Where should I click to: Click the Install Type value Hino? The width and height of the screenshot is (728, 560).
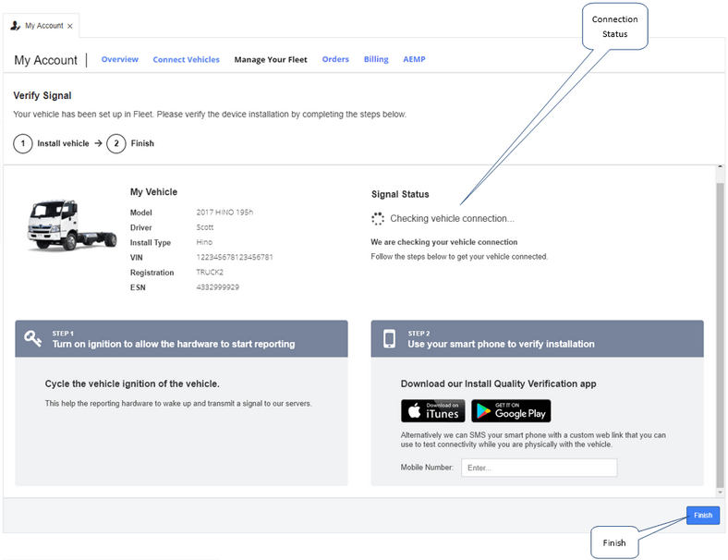pos(204,242)
